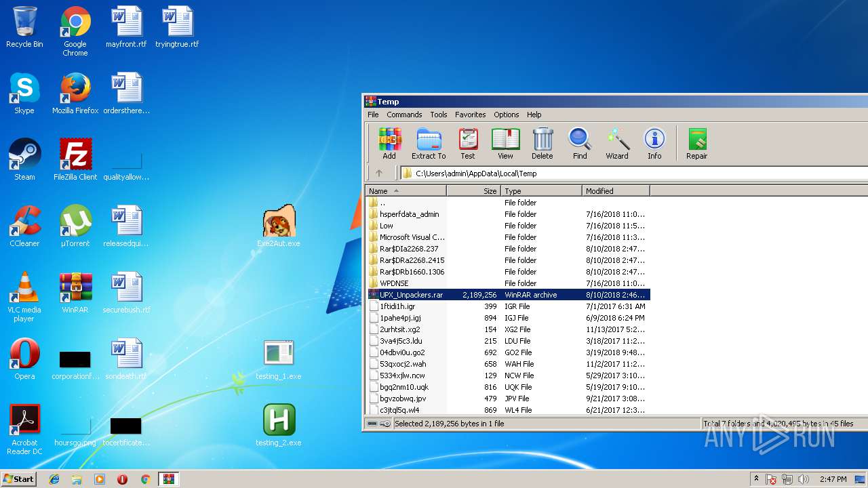Open Acrobat Reader DC desktop shortcut
Screen dimensions: 868x488
point(24,430)
